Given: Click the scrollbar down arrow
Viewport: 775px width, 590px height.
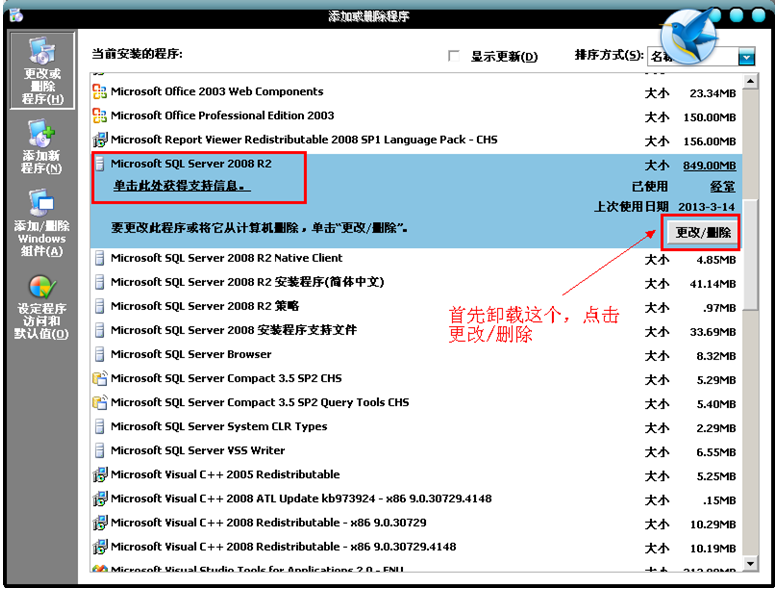Looking at the screenshot, I should tap(750, 563).
